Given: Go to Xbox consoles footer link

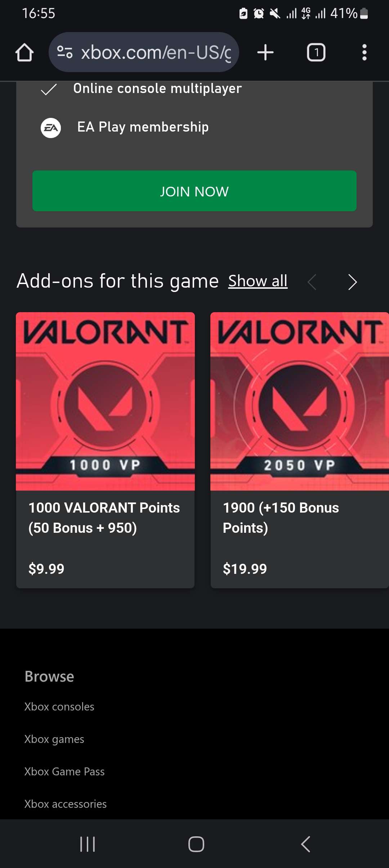Looking at the screenshot, I should tap(59, 707).
